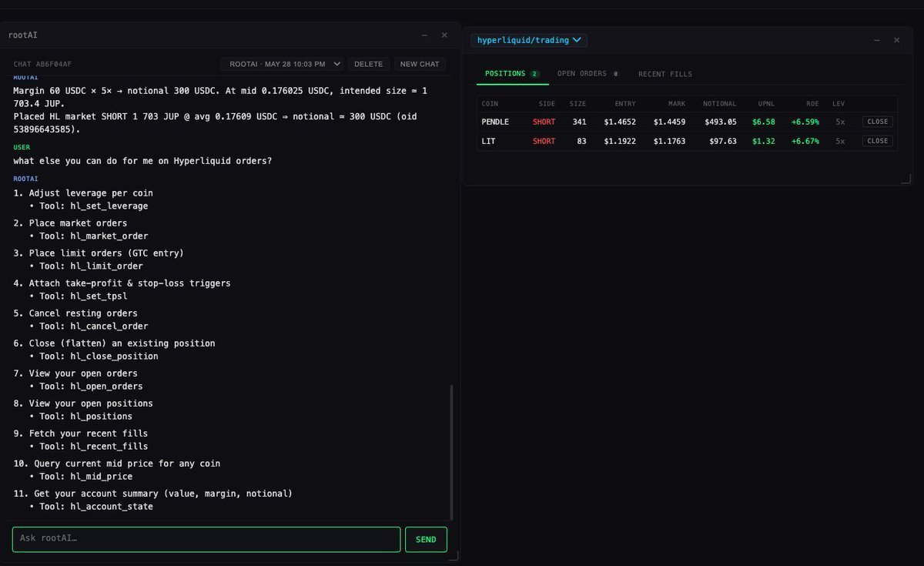Click the SEND button
The image size is (924, 566).
[x=426, y=539]
